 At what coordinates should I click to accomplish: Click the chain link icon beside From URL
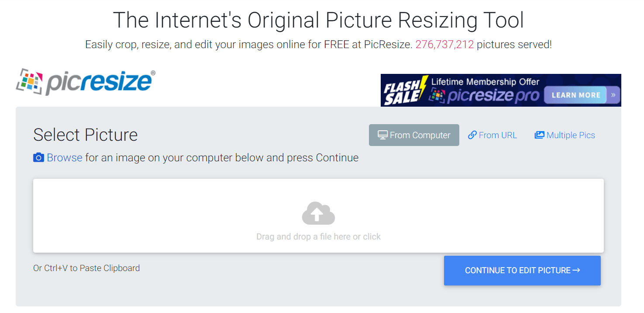click(472, 135)
